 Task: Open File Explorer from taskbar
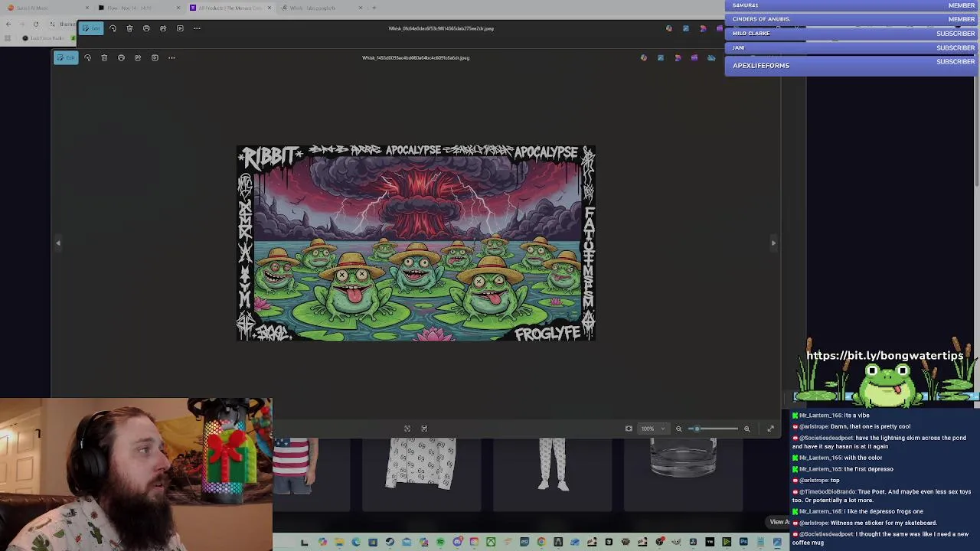tap(339, 543)
